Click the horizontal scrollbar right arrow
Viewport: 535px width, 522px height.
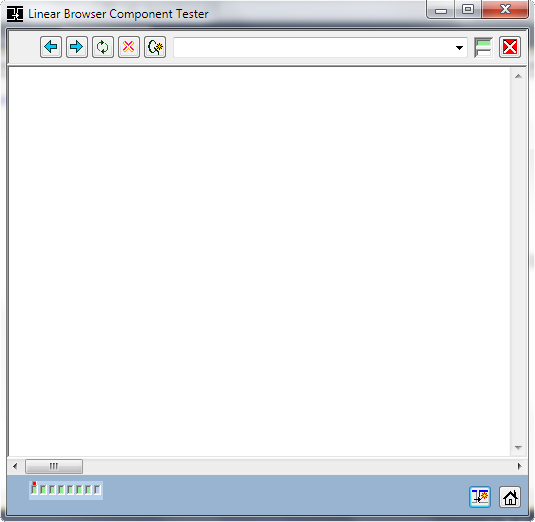519,466
